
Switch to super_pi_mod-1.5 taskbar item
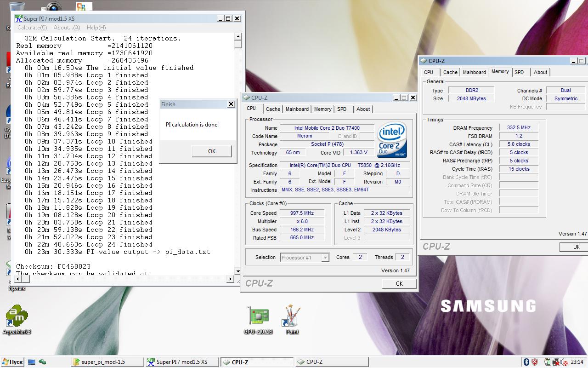click(x=107, y=362)
